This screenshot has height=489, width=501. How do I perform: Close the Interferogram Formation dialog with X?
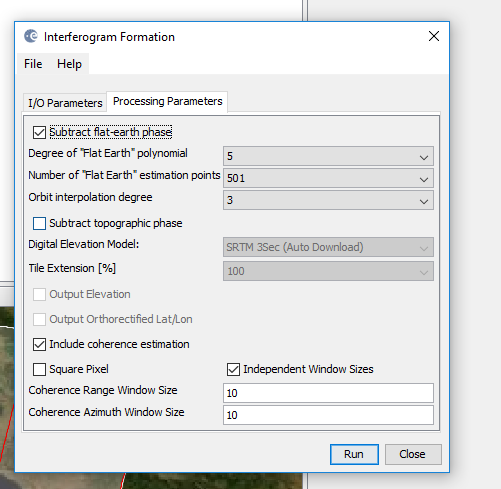[434, 36]
